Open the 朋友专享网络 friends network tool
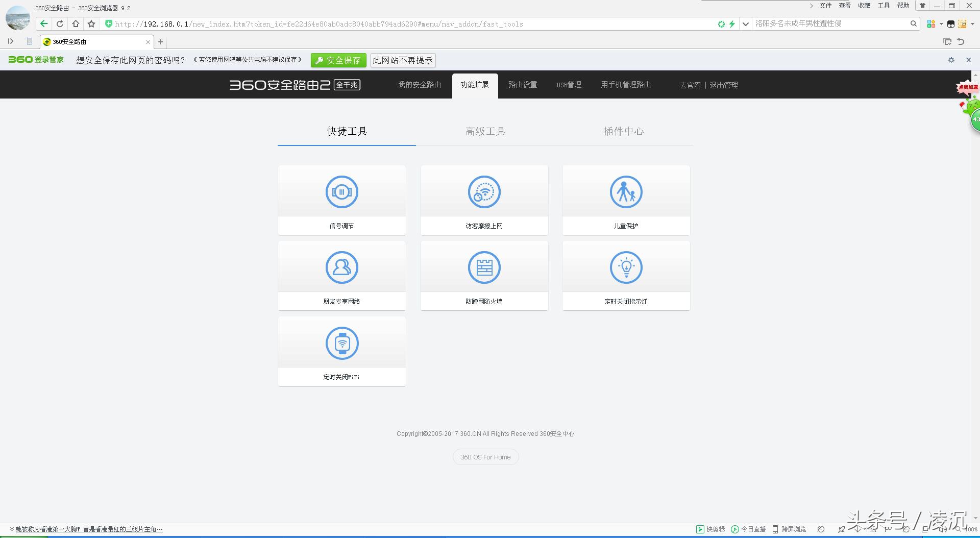The image size is (980, 538). 341,275
